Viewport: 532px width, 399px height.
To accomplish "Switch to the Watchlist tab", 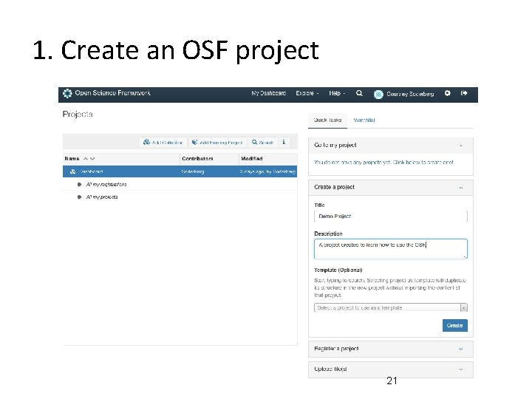I will pyautogui.click(x=364, y=120).
